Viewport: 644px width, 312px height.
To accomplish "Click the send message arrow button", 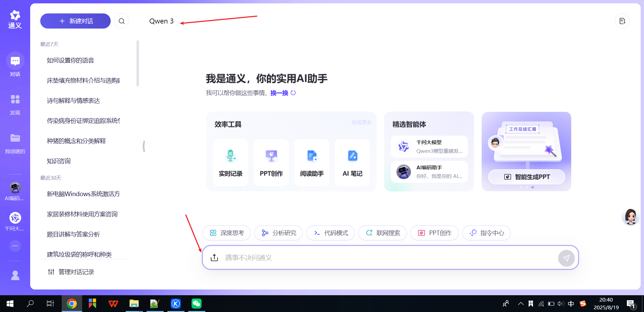I will coord(567,258).
